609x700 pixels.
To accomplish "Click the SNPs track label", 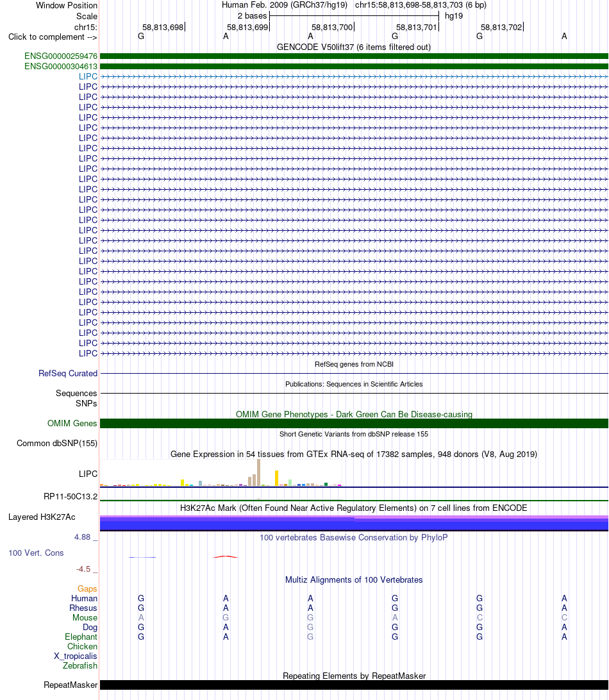I will tap(86, 404).
